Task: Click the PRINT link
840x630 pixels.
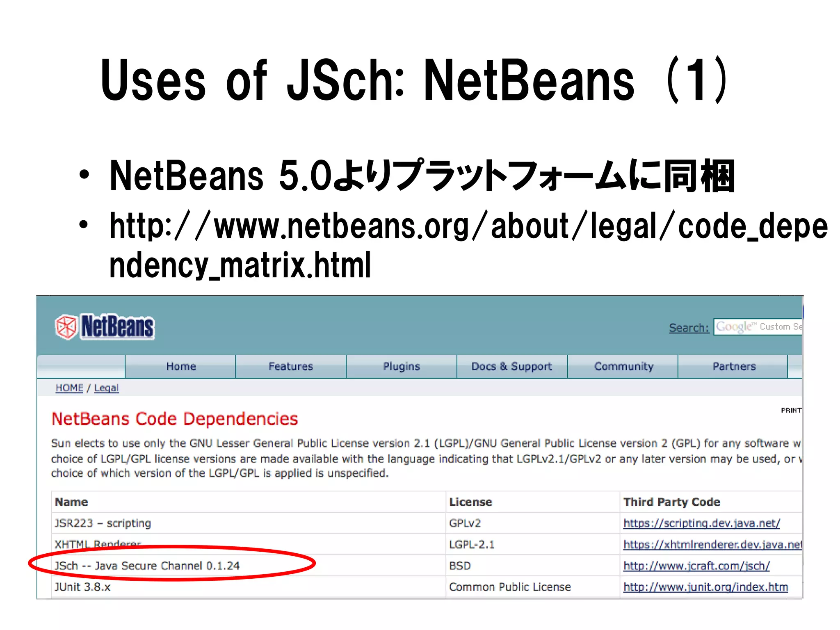Action: click(791, 410)
